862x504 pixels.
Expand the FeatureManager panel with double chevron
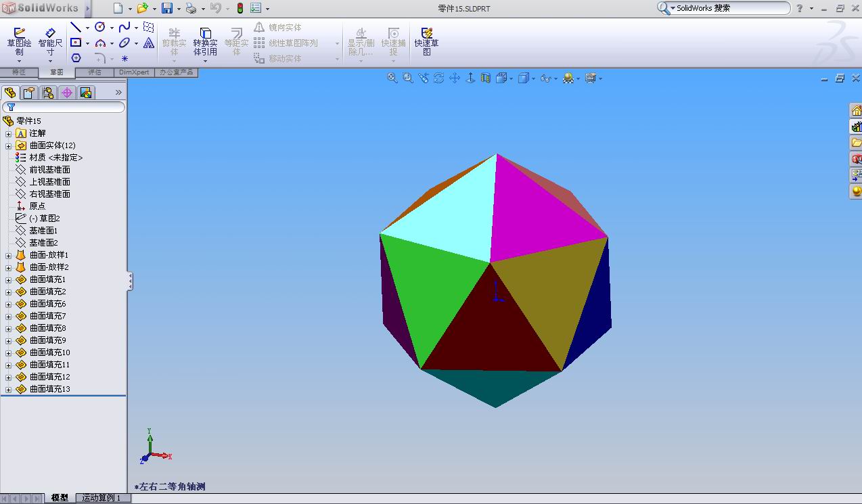tap(118, 93)
